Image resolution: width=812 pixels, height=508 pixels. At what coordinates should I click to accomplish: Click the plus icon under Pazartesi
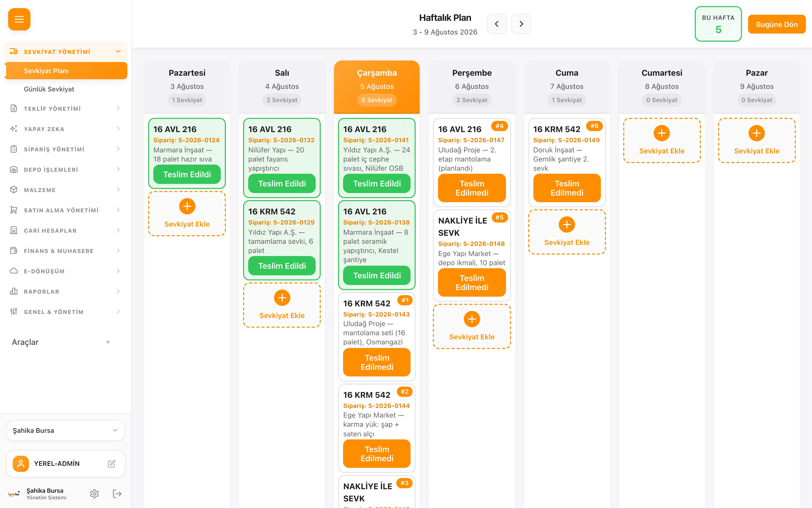(187, 206)
